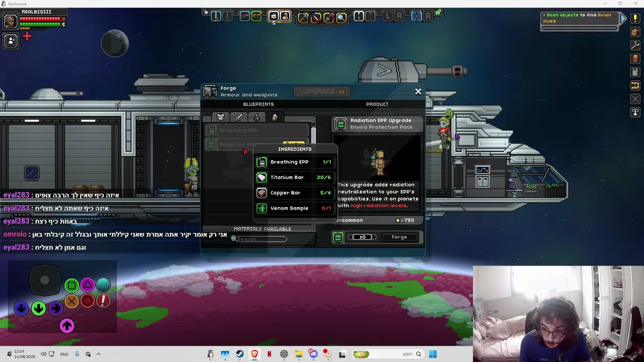The width and height of the screenshot is (644, 362).
Task: Click the blueprint list scrollbar
Action: 313,136
